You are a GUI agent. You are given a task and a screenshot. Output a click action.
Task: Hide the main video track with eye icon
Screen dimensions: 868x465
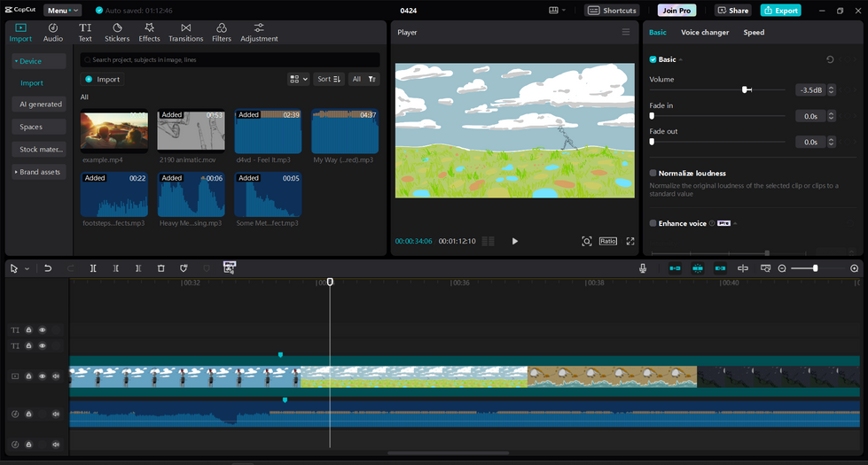42,376
